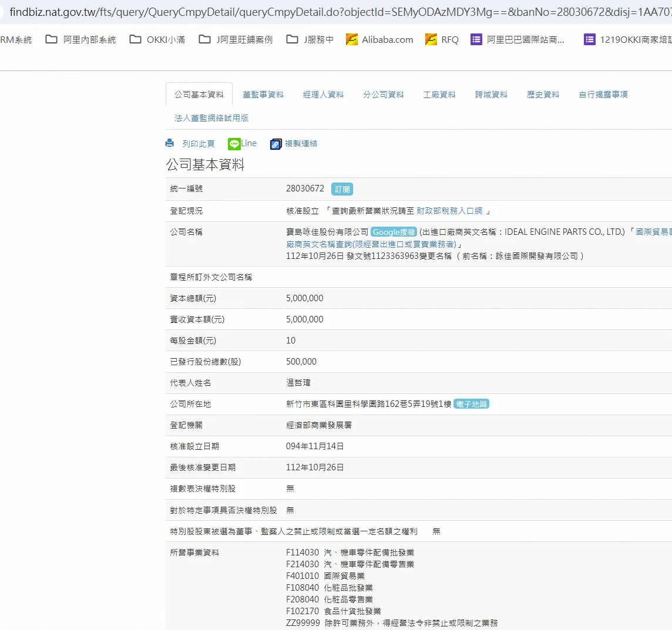672x630 pixels.
Task: Open Alibaba.com bookmark icon
Action: coord(352,39)
